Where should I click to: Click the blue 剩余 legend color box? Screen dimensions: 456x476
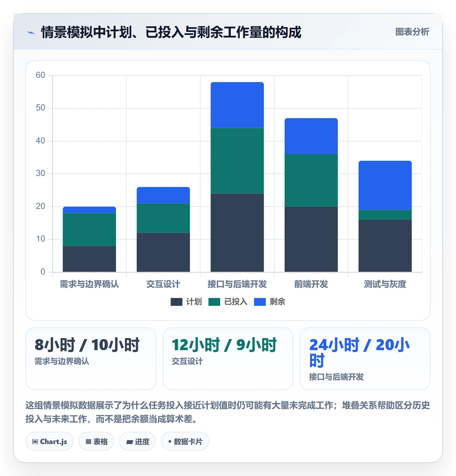(260, 302)
